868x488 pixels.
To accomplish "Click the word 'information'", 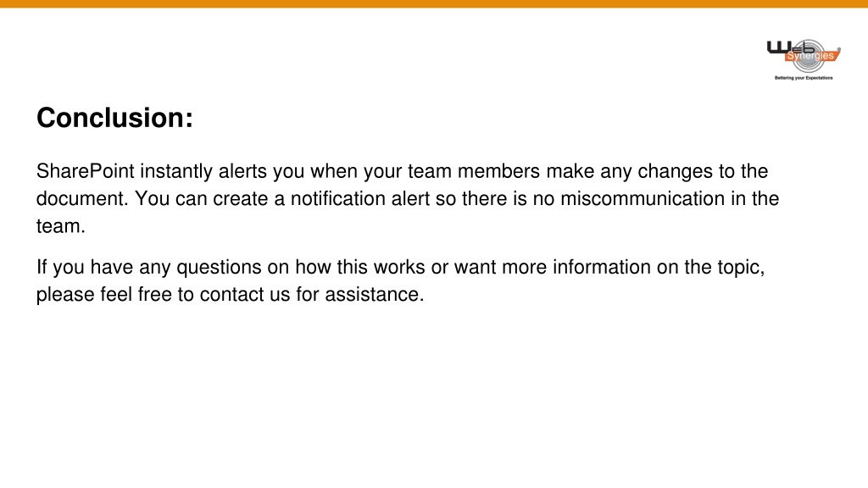I will click(x=602, y=267).
